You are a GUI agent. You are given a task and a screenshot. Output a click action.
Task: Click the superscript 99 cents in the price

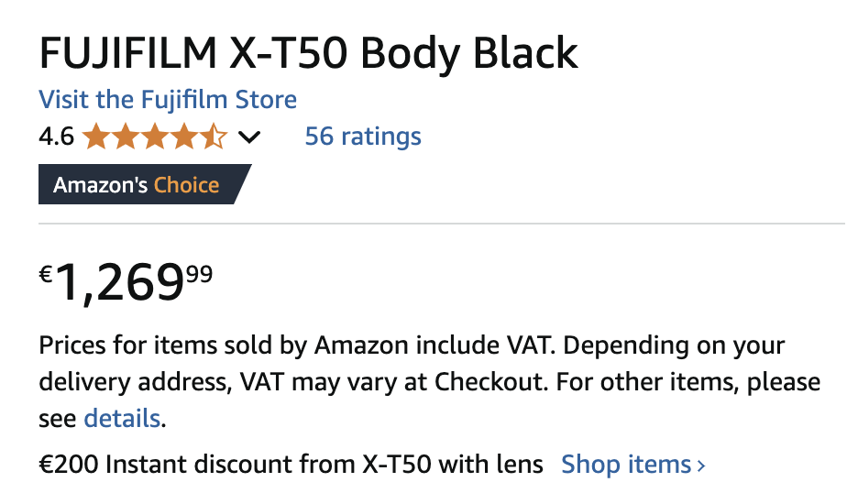199,271
